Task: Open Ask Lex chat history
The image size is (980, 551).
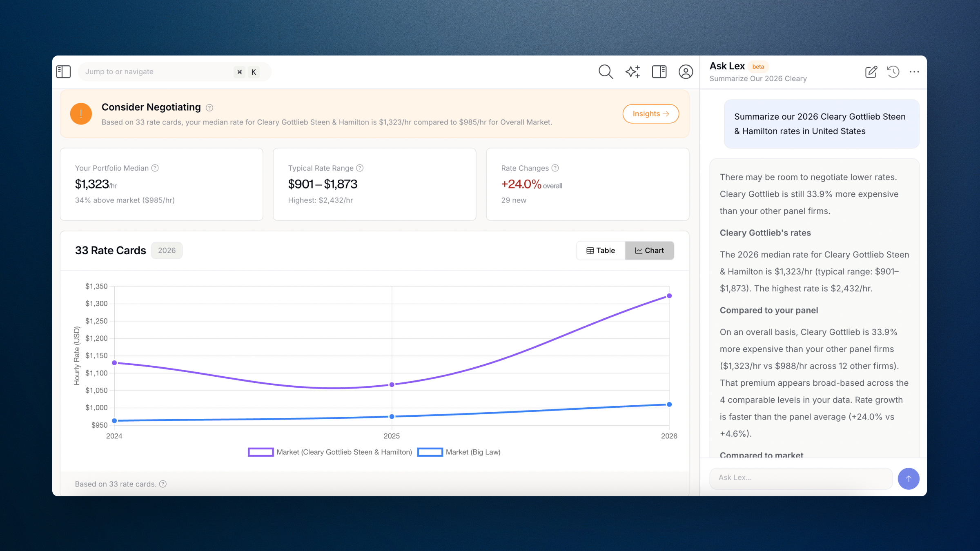Action: tap(893, 72)
